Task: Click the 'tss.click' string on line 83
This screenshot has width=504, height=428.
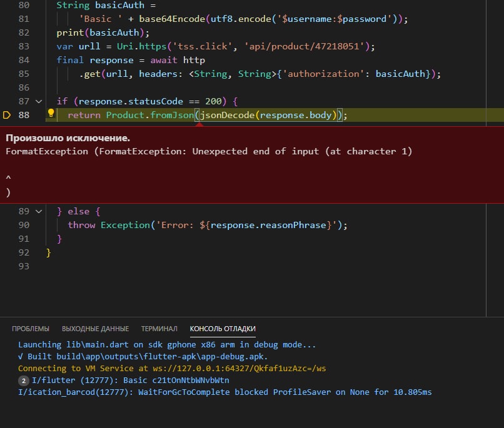Action: tap(202, 47)
